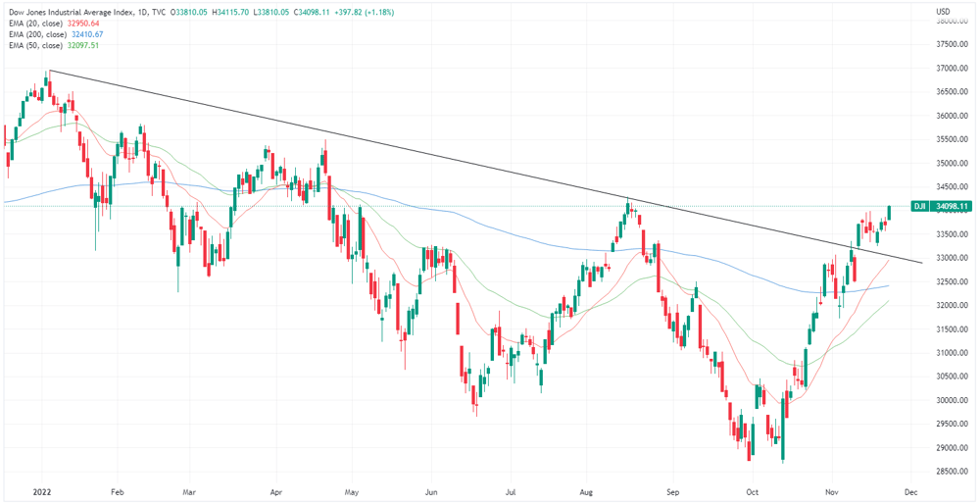Click the 28500.00 price axis label
Image resolution: width=980 pixels, height=504 pixels.
pyautogui.click(x=954, y=472)
